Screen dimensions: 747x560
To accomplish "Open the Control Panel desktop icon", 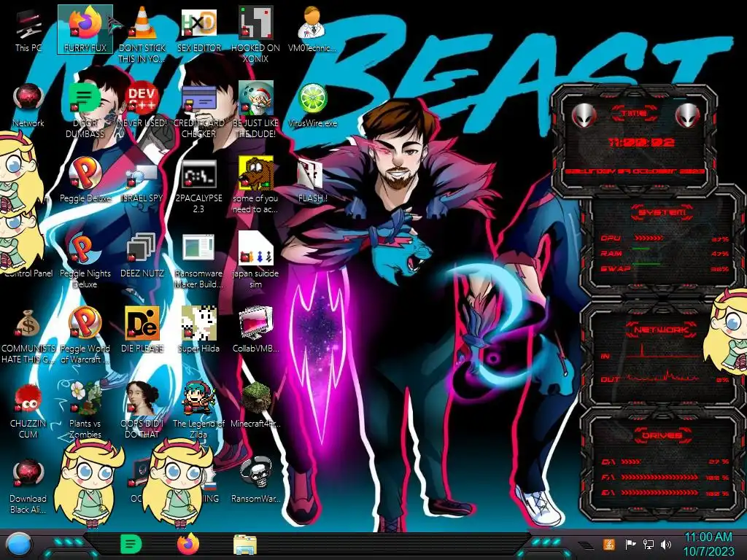I will click(x=28, y=273).
